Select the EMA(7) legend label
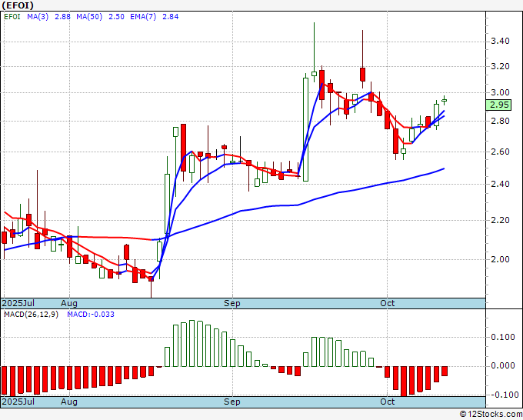 143,17
